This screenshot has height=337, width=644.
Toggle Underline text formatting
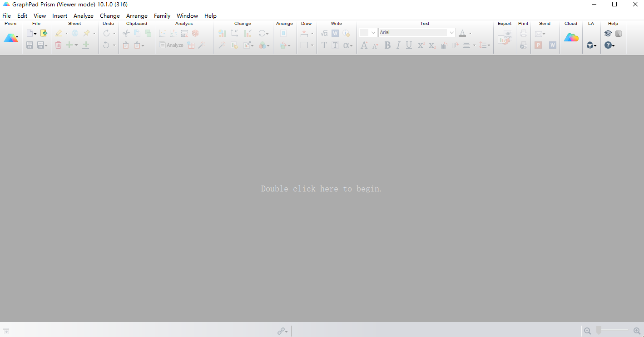(409, 45)
